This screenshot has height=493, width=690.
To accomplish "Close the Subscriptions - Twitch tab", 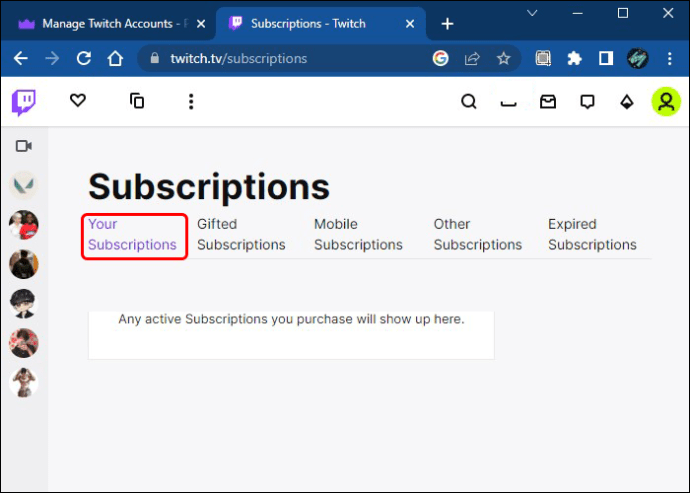I will point(410,24).
